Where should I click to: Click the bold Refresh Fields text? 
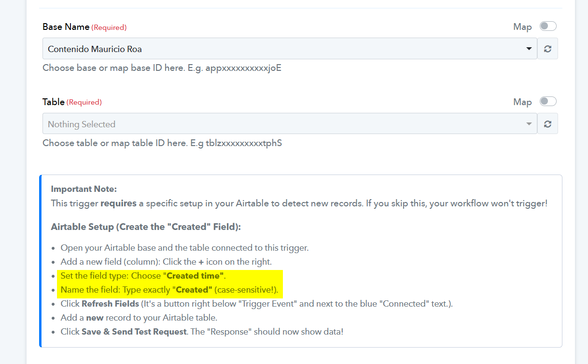pyautogui.click(x=111, y=304)
